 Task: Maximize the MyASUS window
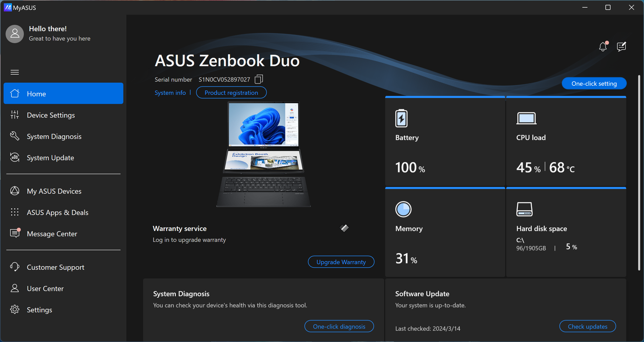point(608,7)
